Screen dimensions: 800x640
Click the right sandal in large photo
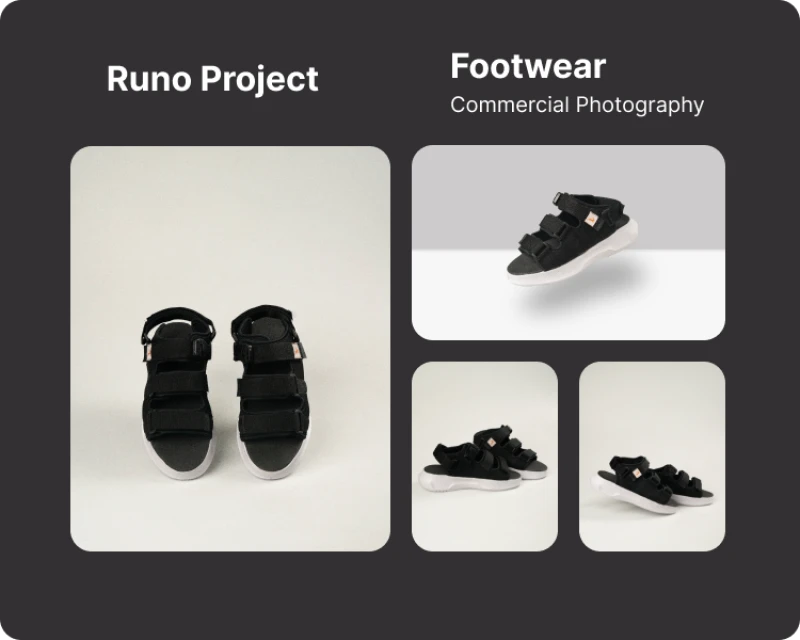pos(270,392)
